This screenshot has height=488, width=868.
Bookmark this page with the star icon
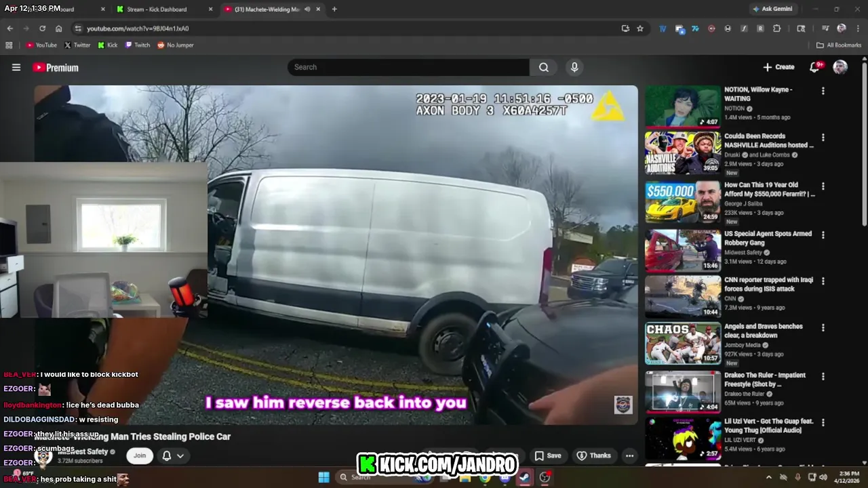pos(640,28)
